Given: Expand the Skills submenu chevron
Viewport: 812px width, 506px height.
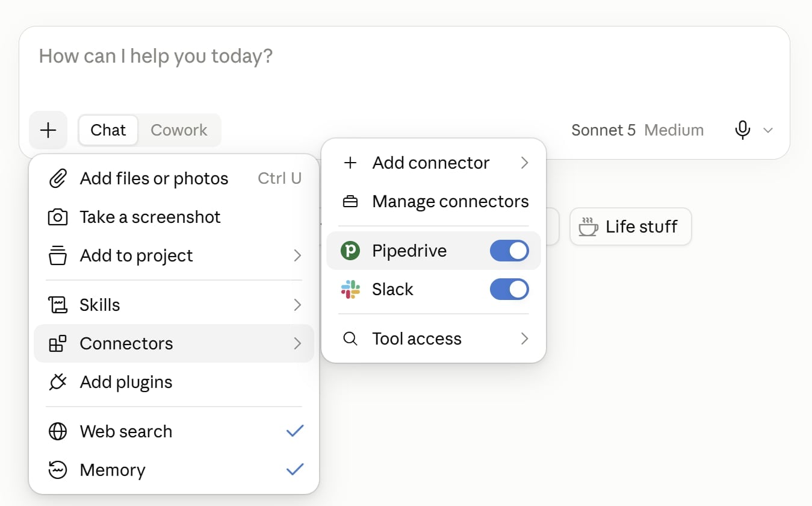Looking at the screenshot, I should (297, 305).
